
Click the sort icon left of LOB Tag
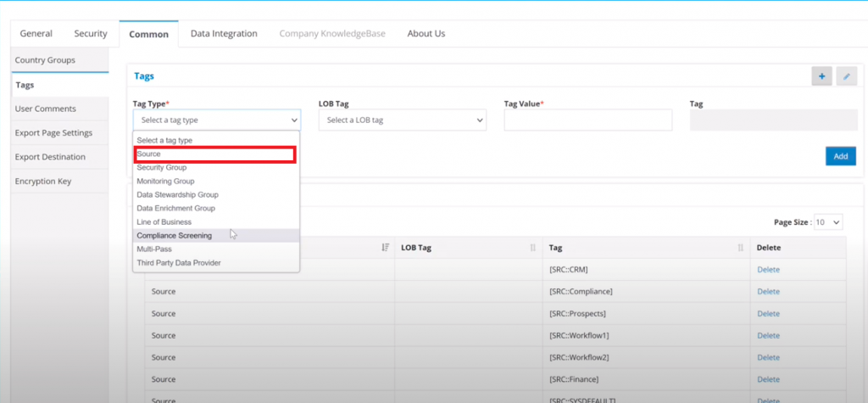coord(385,248)
